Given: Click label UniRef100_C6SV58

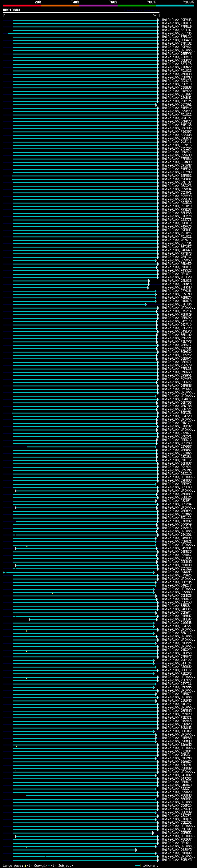Looking at the screenshot, I should (177, 260).
